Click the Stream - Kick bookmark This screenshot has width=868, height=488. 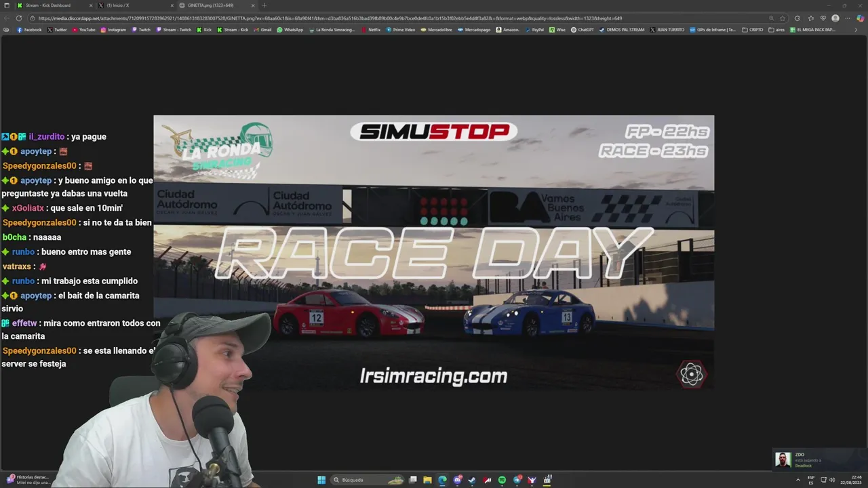point(233,30)
